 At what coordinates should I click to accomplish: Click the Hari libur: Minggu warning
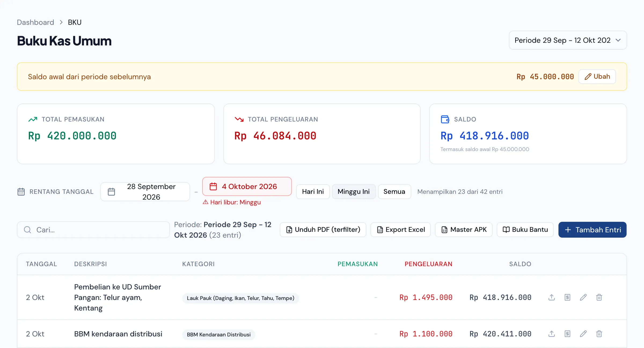point(232,202)
